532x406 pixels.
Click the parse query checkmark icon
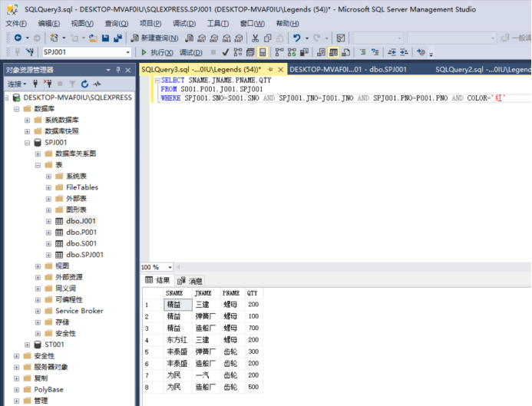pos(225,52)
